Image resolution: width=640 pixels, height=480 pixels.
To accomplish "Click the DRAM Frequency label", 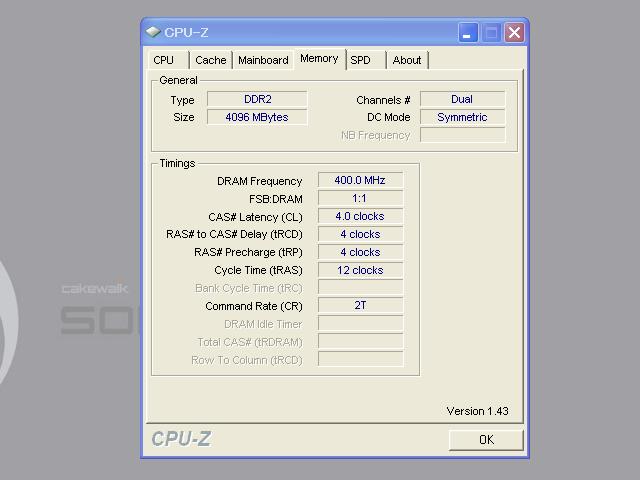I will 260,181.
